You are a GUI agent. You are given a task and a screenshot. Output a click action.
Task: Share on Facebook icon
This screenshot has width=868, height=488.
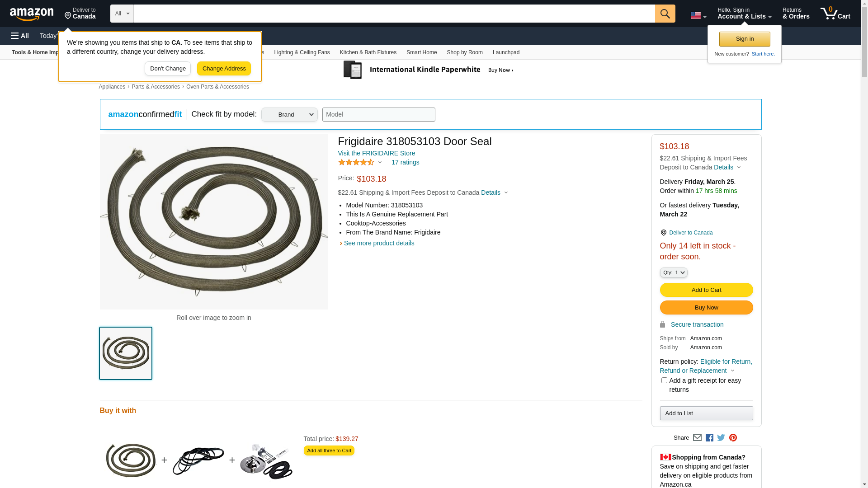tap(709, 437)
